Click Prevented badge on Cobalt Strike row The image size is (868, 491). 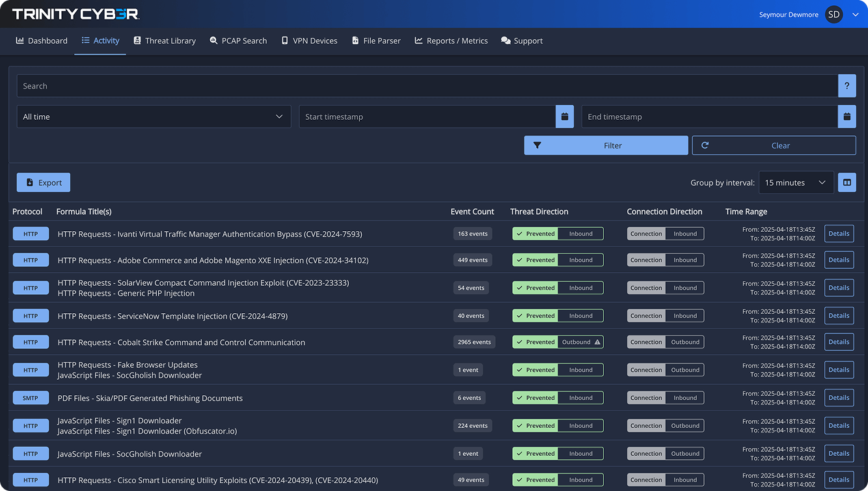point(536,342)
